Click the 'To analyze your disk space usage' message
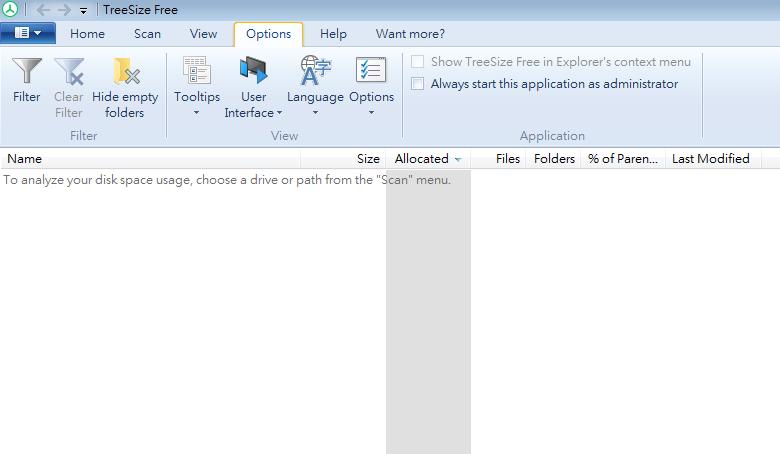The image size is (780, 454). [x=227, y=180]
